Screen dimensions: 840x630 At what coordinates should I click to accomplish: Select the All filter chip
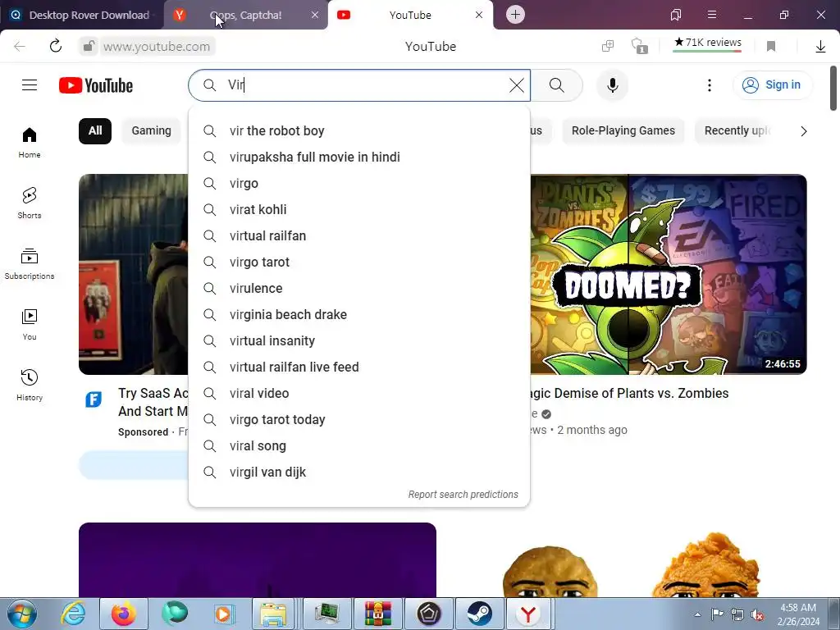(x=95, y=130)
